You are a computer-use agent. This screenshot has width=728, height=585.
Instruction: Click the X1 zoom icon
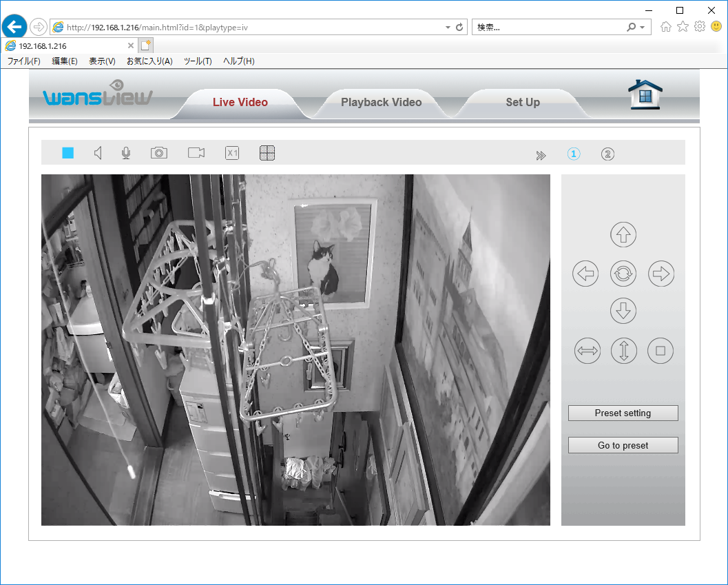coord(232,153)
